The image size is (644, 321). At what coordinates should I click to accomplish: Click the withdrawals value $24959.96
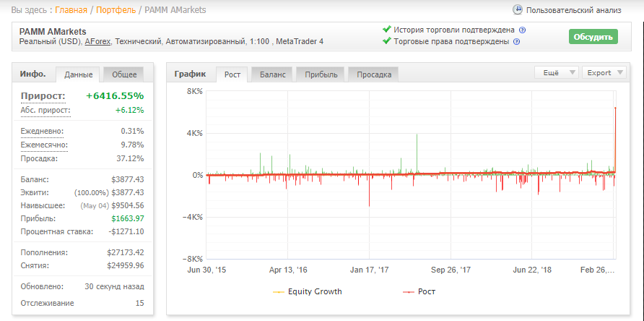point(126,265)
